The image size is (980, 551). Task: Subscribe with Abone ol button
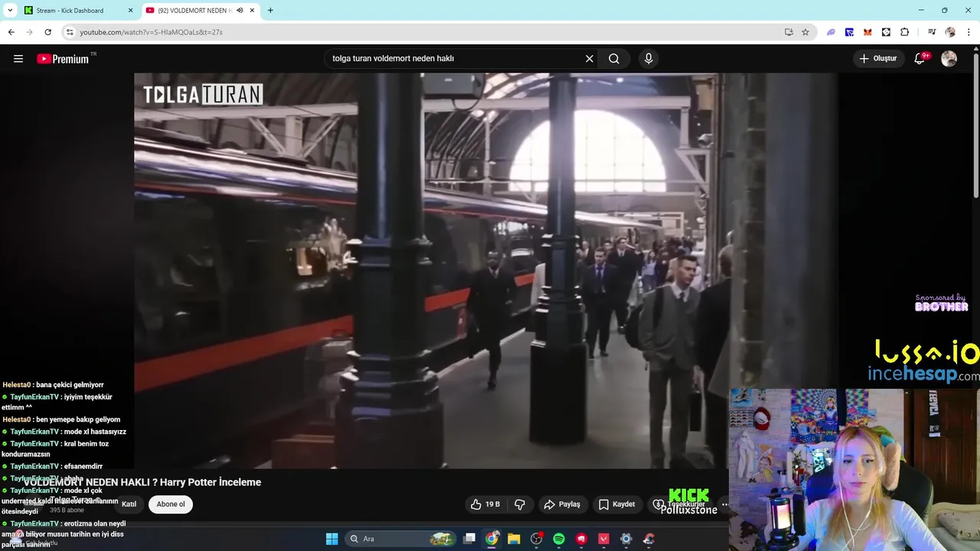click(x=171, y=504)
